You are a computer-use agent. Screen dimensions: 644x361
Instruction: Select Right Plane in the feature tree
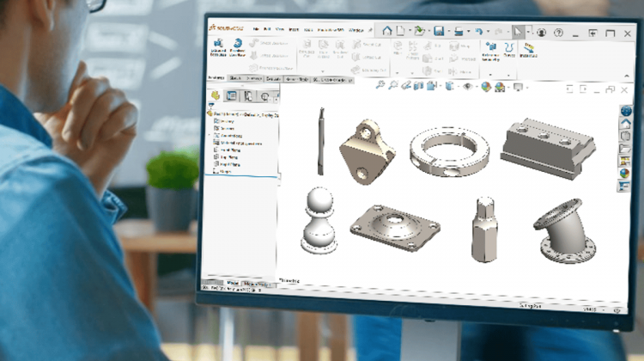tap(227, 164)
